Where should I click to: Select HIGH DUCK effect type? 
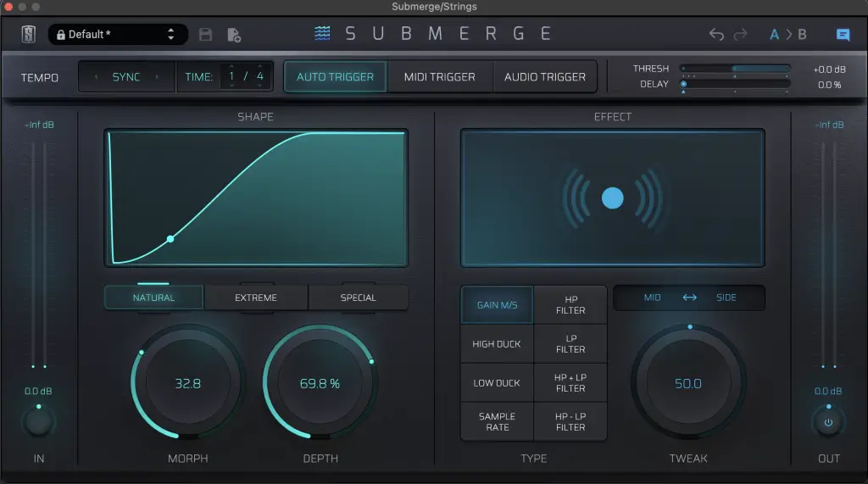tap(497, 344)
